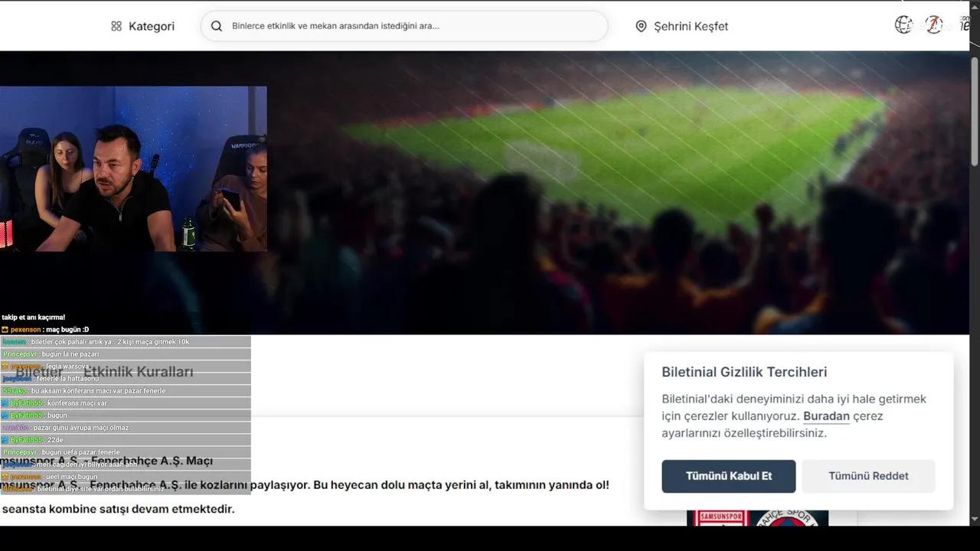Click the 'Biletinial Gizlilik Tercihleri' heading

pyautogui.click(x=744, y=372)
